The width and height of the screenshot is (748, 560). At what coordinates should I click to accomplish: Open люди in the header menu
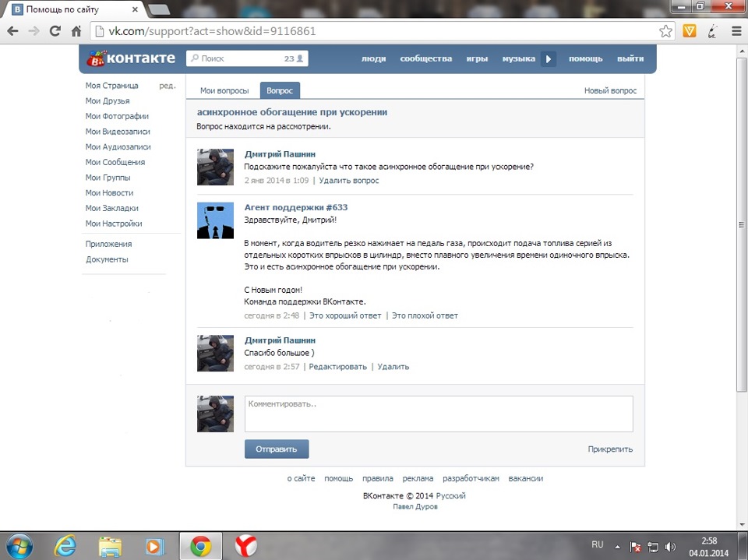click(373, 58)
